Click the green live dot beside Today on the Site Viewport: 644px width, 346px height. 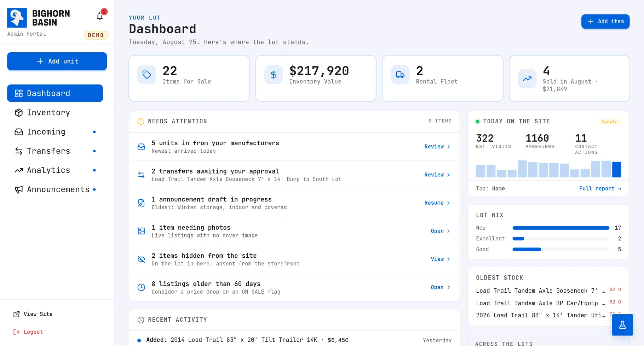pyautogui.click(x=477, y=122)
